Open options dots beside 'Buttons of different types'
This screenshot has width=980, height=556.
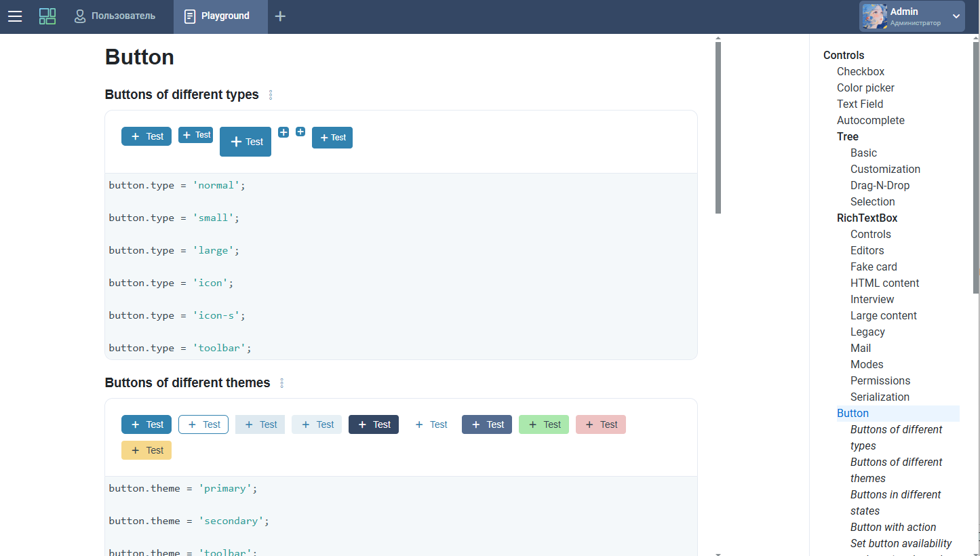271,95
